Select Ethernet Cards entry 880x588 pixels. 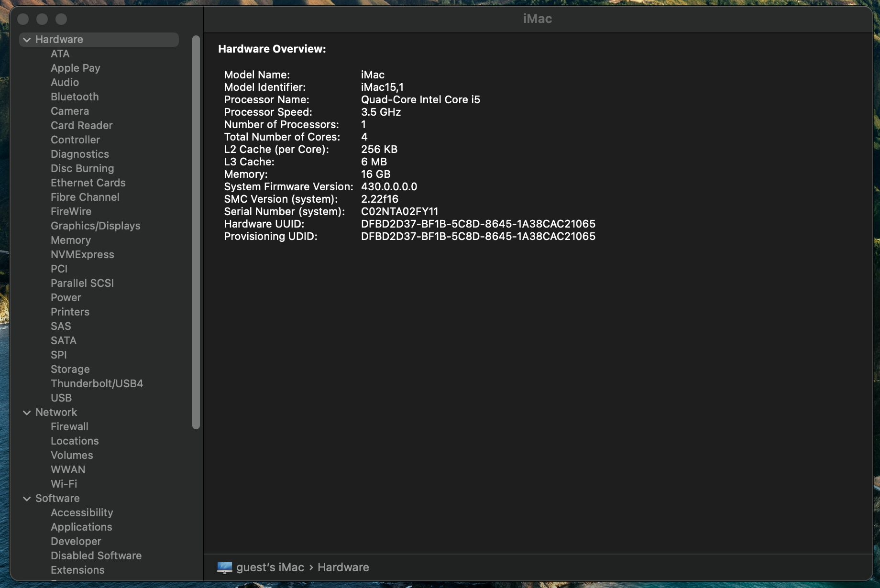pyautogui.click(x=88, y=183)
